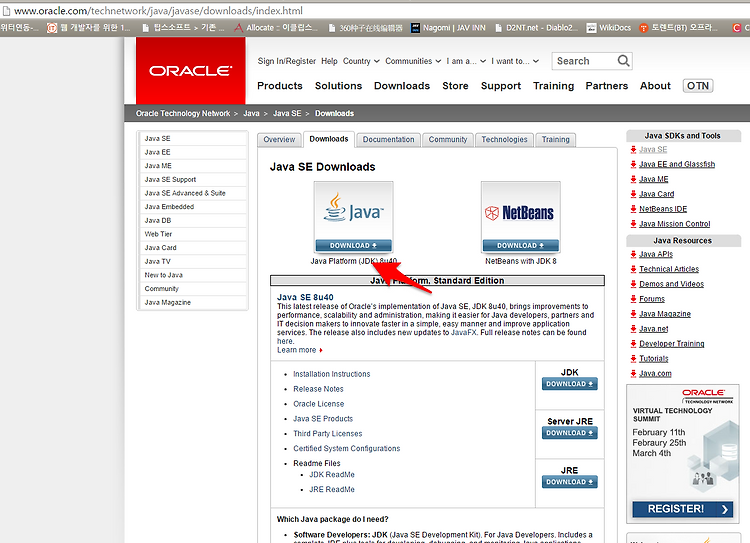Click Oracle Technology Network breadcrumb
This screenshot has height=543, width=750.
(183, 113)
